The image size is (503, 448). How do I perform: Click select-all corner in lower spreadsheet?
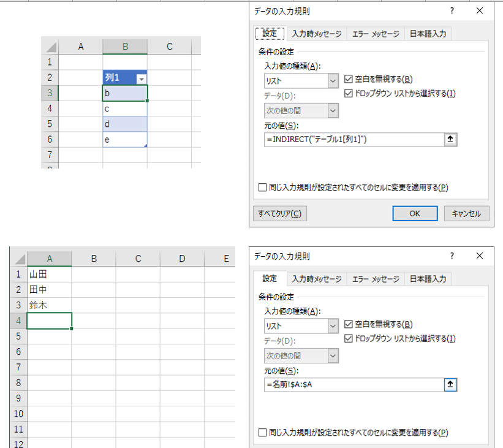point(19,259)
